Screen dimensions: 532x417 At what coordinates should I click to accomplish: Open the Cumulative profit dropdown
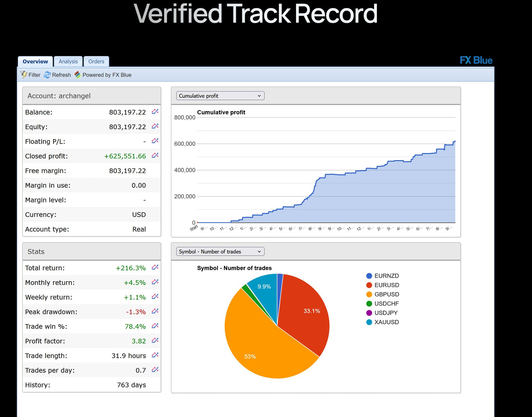tap(220, 96)
